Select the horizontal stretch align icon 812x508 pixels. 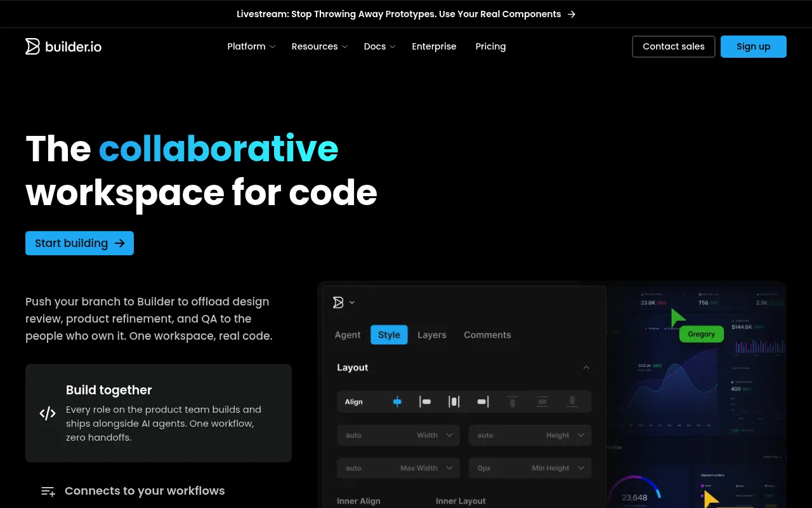tap(454, 401)
